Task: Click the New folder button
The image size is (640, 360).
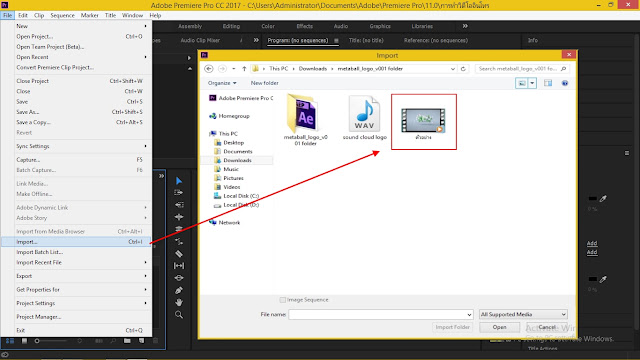Action: 264,83
